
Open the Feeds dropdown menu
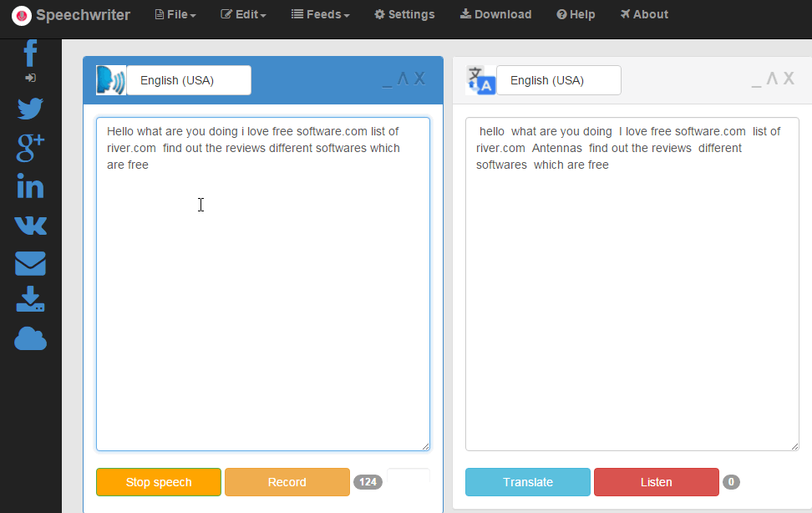click(x=321, y=14)
